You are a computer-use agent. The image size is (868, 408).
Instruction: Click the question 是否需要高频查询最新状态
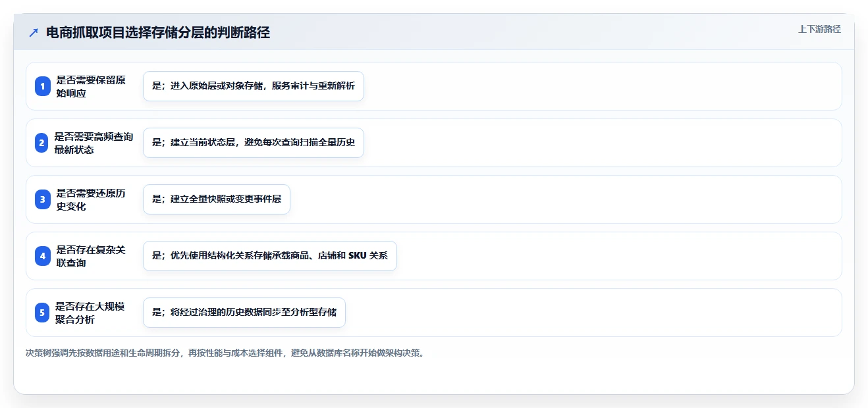(x=94, y=143)
